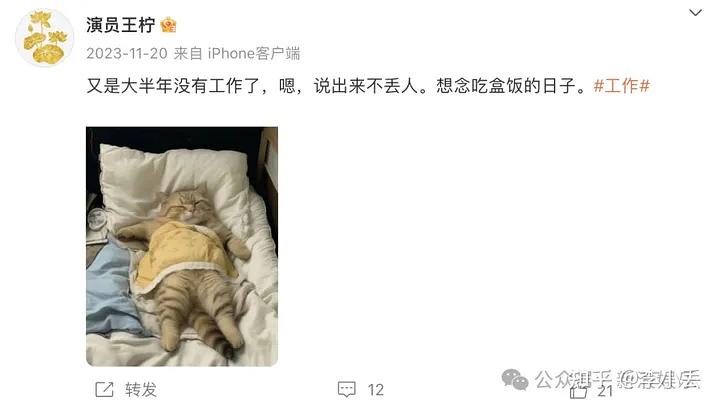Click the crown membership badge icon
The image size is (720, 409).
[169, 25]
